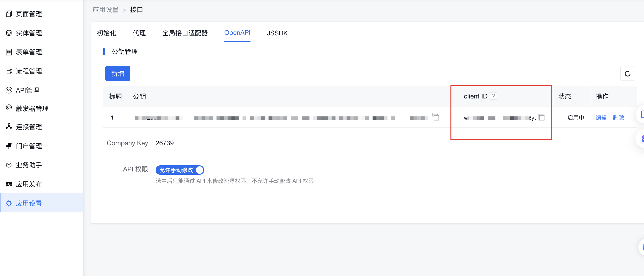Switch to the 全局接口适配器 tab
Viewport: 644px width, 276px height.
(185, 33)
